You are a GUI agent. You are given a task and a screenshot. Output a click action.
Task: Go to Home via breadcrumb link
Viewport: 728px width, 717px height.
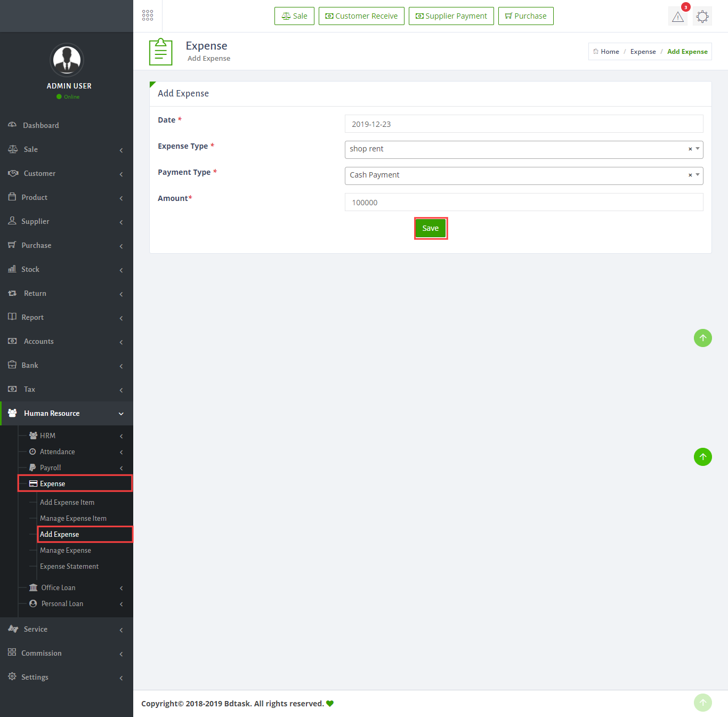[x=609, y=52]
